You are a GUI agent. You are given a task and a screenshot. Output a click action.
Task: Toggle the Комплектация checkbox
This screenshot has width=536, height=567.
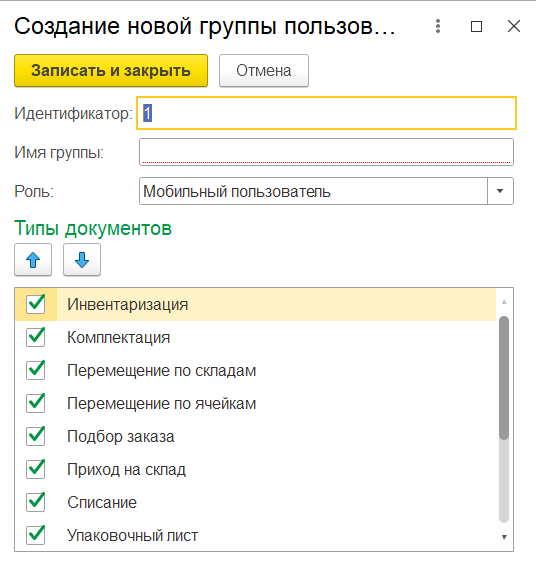(x=35, y=337)
